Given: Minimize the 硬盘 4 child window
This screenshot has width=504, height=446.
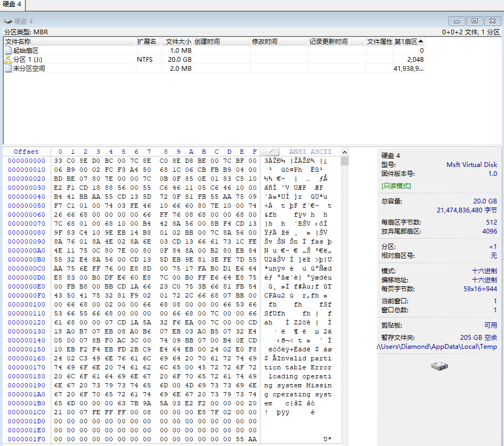Looking at the screenshot, I should click(456, 21).
